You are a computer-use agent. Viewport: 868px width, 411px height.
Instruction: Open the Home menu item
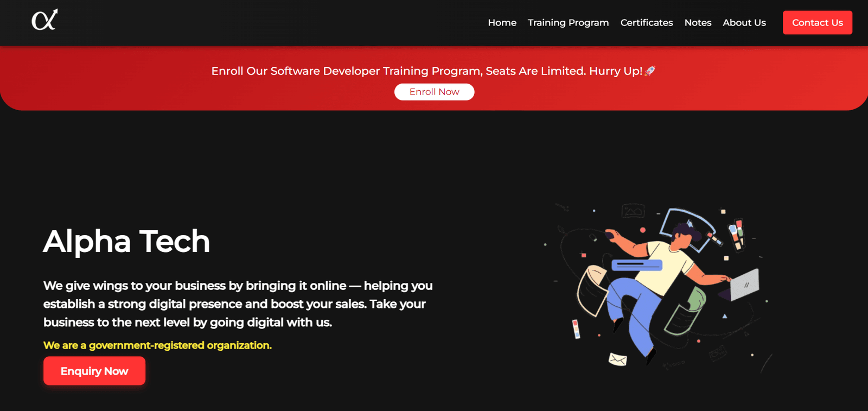(502, 23)
